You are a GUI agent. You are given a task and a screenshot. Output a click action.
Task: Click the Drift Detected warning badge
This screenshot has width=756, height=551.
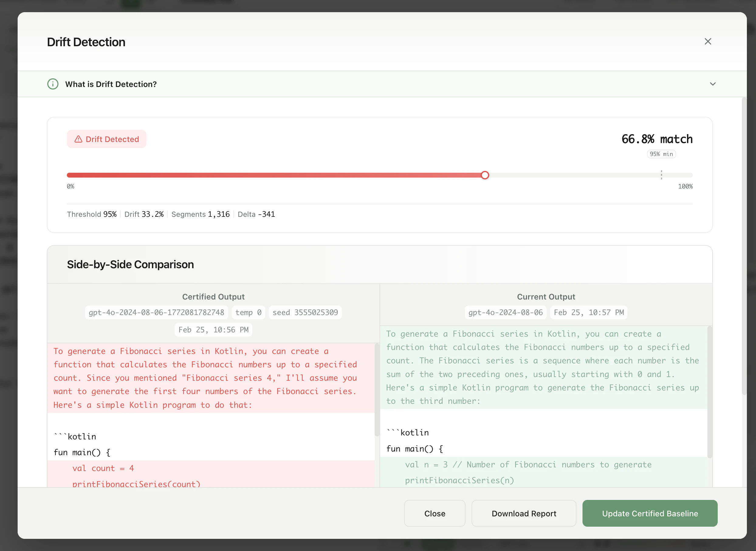click(107, 139)
